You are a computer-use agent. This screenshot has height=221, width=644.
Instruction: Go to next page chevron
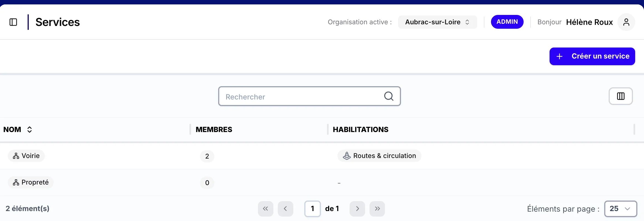click(357, 209)
